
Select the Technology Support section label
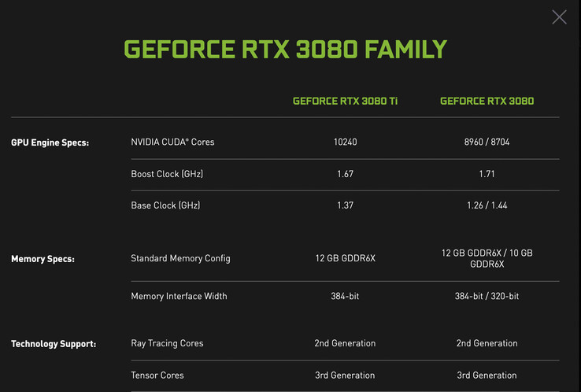pyautogui.click(x=54, y=344)
